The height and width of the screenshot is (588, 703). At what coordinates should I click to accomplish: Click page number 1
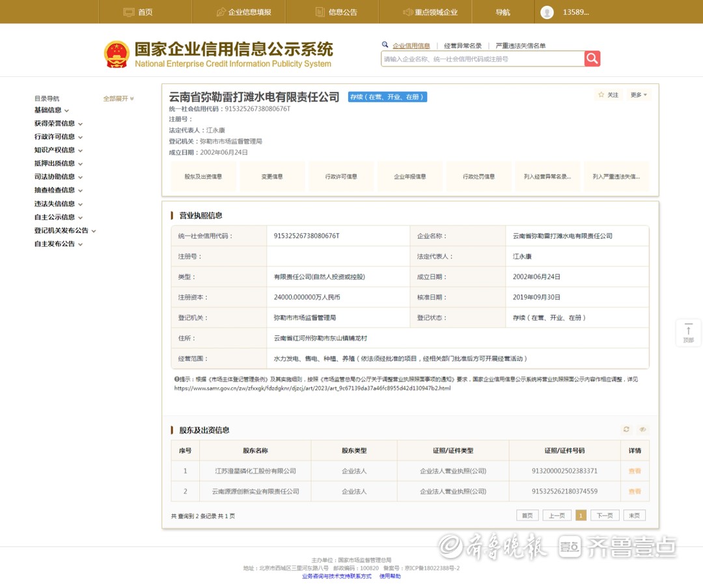[x=581, y=515]
